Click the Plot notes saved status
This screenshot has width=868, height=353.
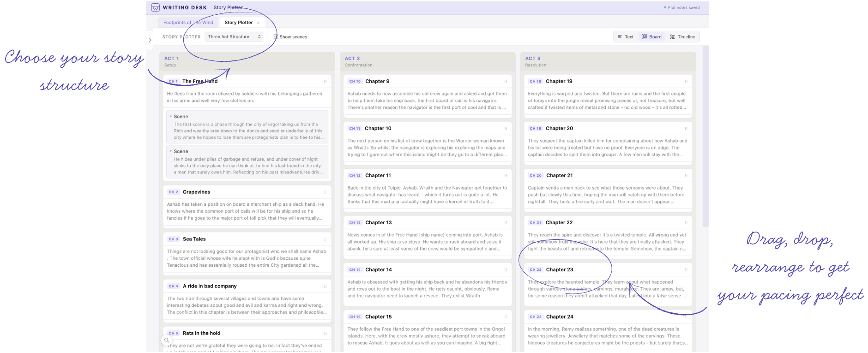click(682, 7)
